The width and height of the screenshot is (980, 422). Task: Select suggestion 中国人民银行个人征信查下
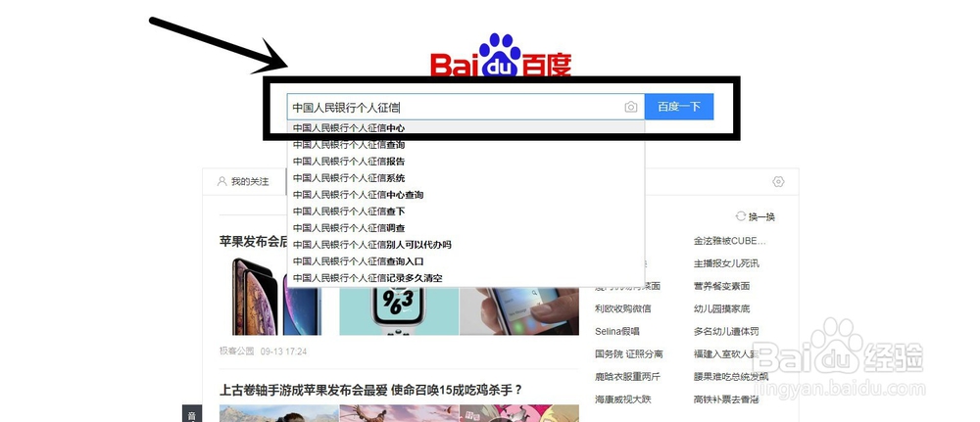pos(465,211)
